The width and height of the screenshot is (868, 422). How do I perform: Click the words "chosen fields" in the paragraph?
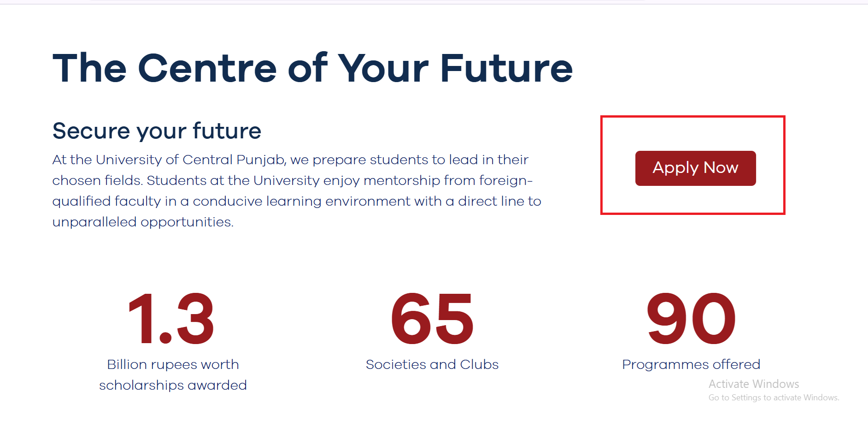pyautogui.click(x=96, y=180)
